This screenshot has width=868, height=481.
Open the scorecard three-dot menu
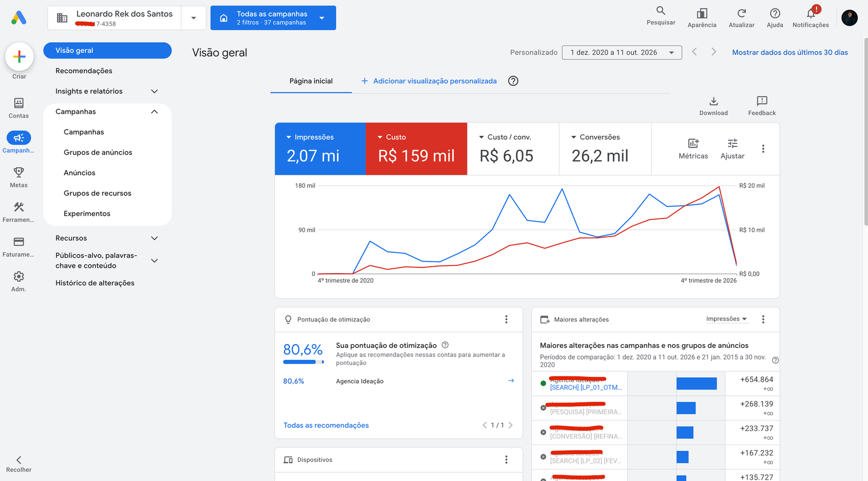763,149
